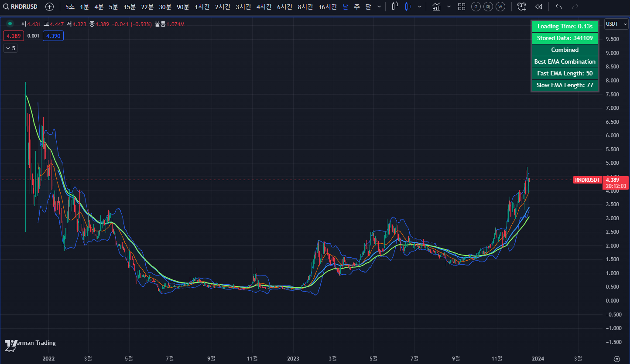Choose the 15분 interval

(130, 7)
